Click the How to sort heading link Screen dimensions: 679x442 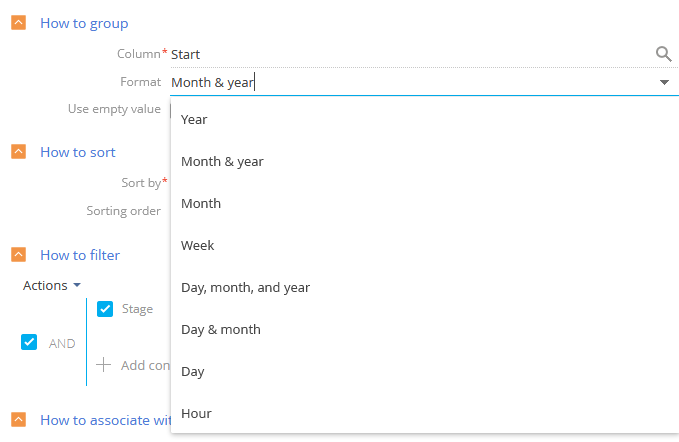[78, 152]
